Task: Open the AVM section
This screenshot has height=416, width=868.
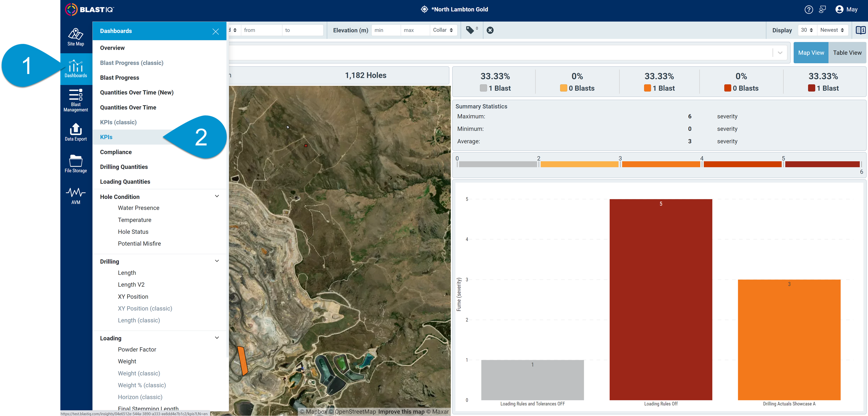Action: pos(76,196)
